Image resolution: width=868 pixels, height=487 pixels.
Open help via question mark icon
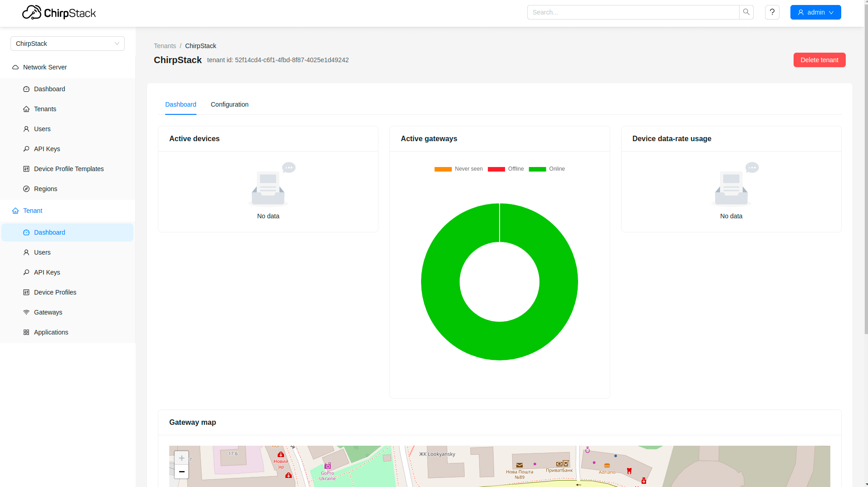click(772, 12)
